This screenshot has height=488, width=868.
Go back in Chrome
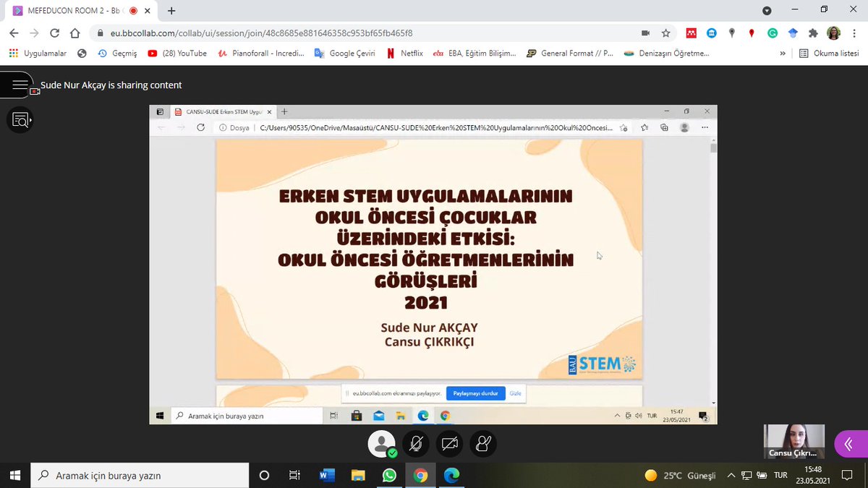(14, 33)
